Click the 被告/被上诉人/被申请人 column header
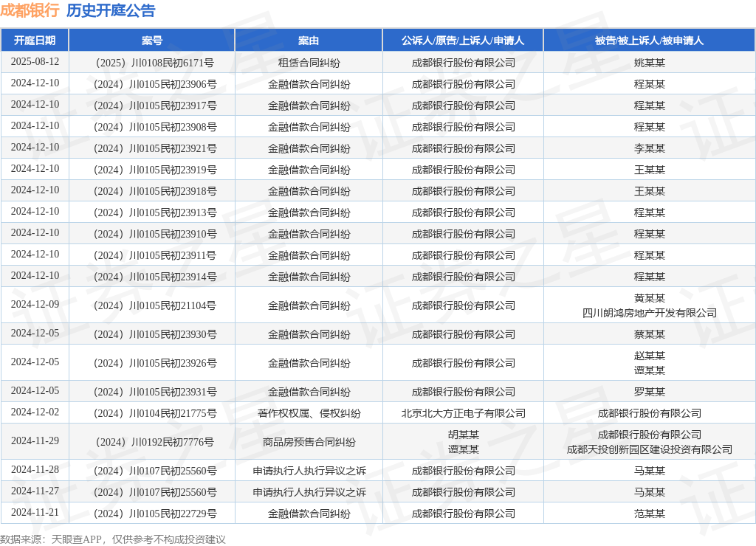Image resolution: width=756 pixels, height=546 pixels. tap(649, 41)
